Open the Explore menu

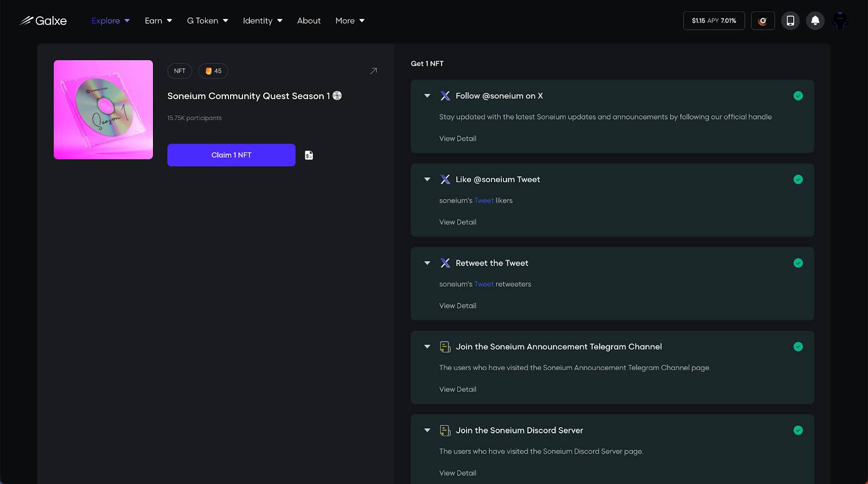click(111, 21)
